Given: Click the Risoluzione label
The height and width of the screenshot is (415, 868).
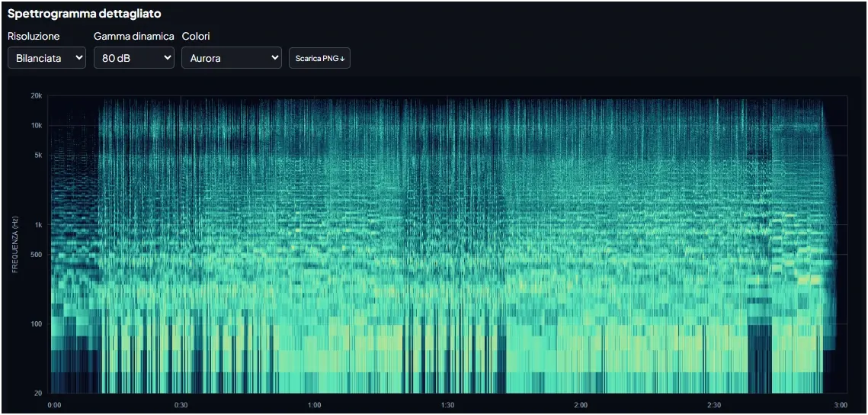Looking at the screenshot, I should [x=34, y=36].
